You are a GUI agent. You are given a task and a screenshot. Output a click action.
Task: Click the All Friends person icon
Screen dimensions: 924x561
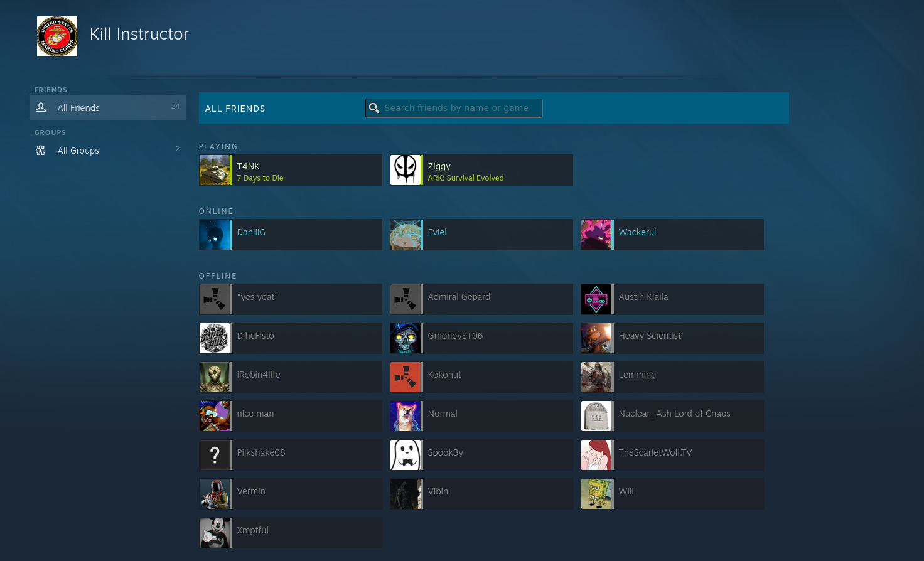(41, 107)
